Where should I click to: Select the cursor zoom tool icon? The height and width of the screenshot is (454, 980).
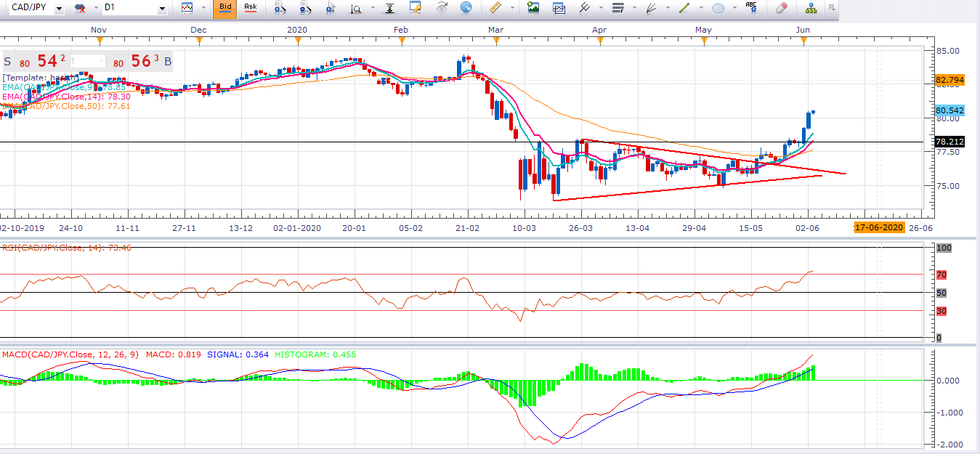pos(331,9)
